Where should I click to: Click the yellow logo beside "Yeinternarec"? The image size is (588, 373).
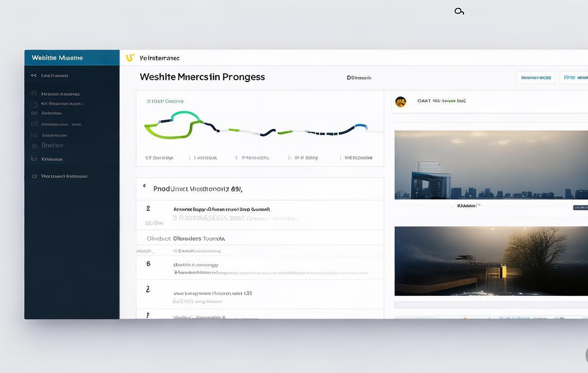click(x=130, y=58)
